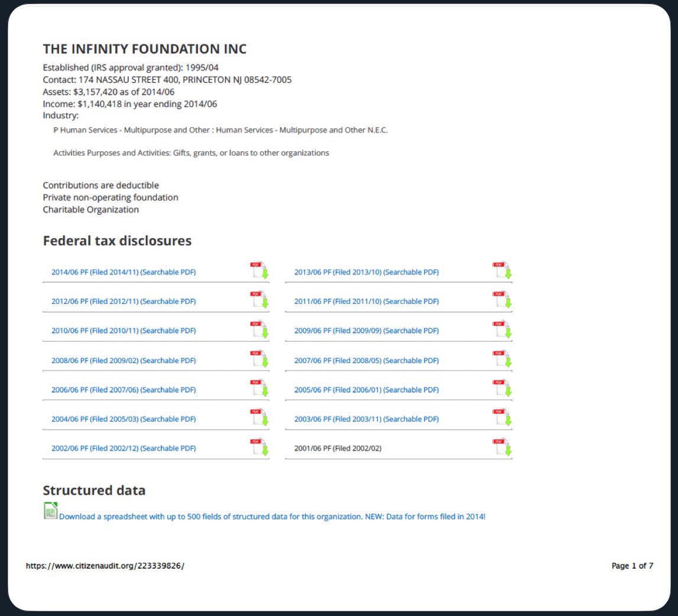
Task: Download the PDF icon for 2005/06 filing
Action: tap(502, 388)
